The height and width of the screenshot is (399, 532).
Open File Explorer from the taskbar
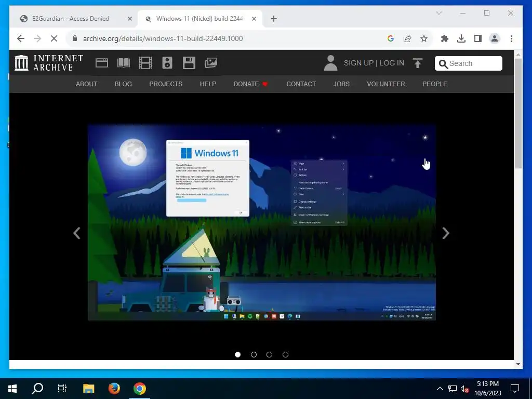click(x=88, y=389)
